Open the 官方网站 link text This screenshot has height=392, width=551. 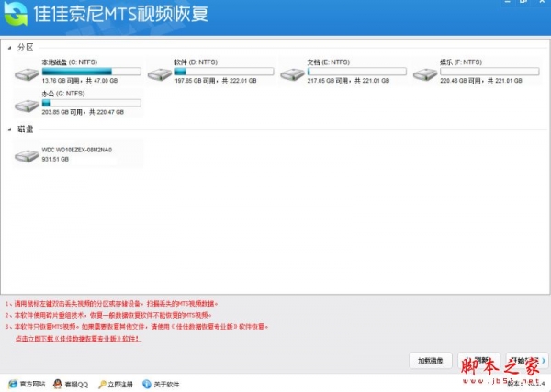point(33,385)
